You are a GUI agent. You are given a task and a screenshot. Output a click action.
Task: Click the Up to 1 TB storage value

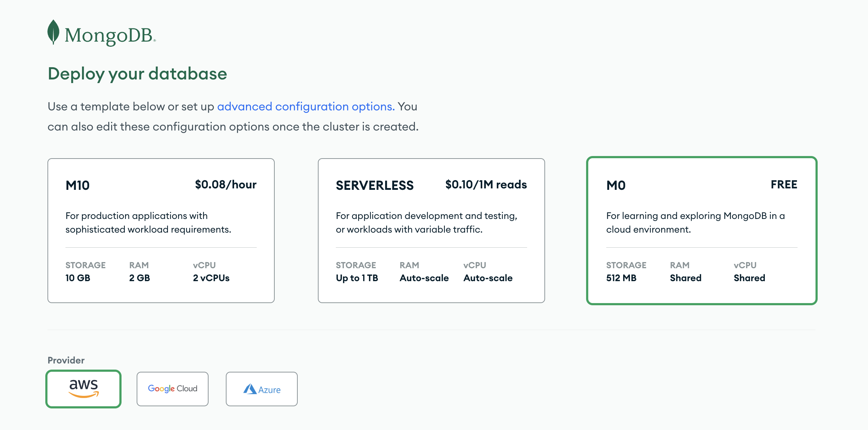(x=357, y=278)
